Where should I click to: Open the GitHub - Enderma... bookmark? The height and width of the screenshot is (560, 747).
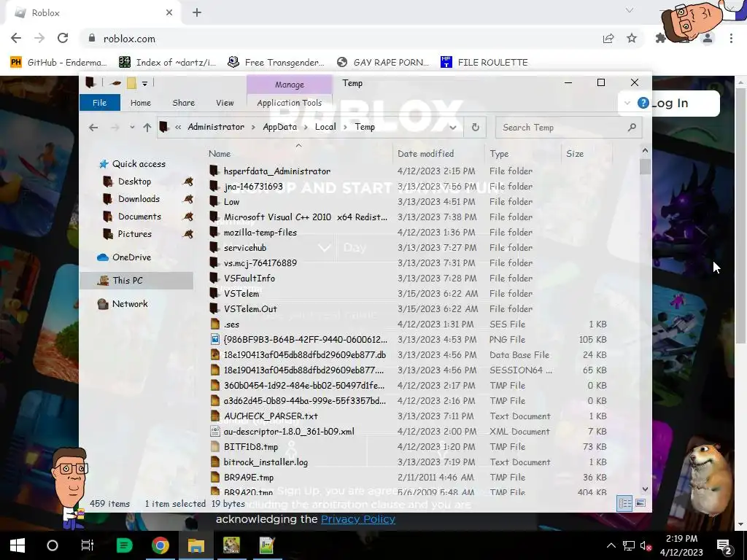point(59,63)
